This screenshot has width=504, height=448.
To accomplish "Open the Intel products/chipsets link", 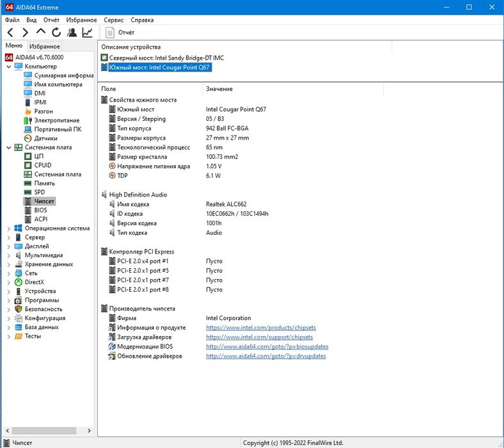I will [261, 328].
